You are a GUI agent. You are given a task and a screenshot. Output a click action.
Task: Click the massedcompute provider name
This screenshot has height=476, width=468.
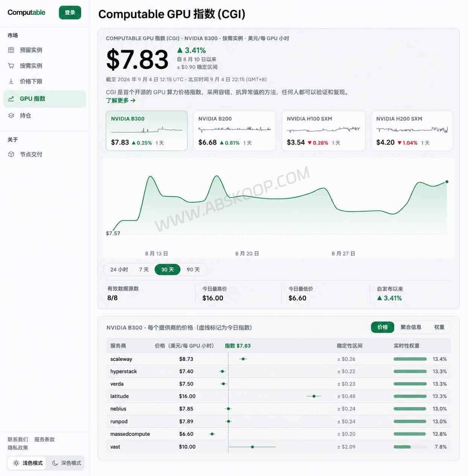tap(130, 434)
